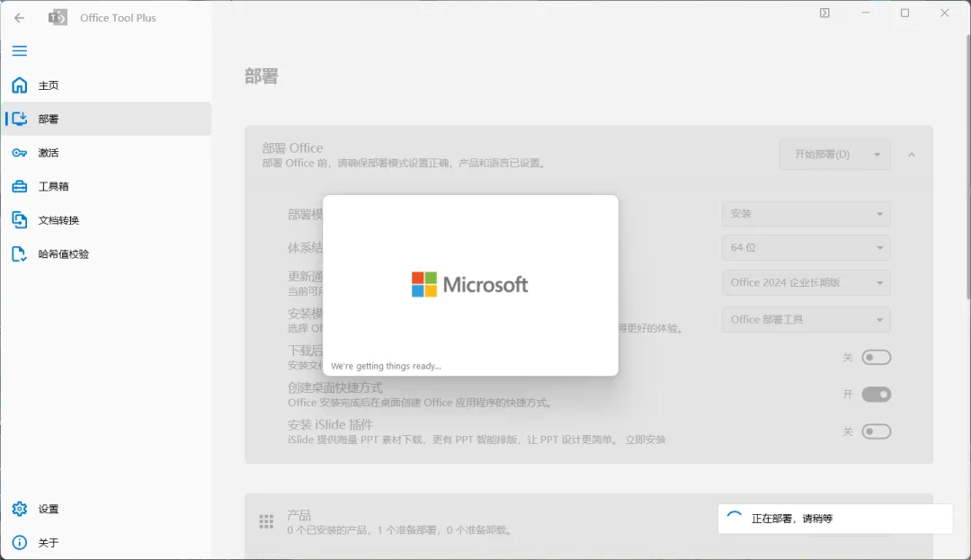
Task: Open the Office Tool Plus logo icon
Action: pyautogui.click(x=58, y=17)
